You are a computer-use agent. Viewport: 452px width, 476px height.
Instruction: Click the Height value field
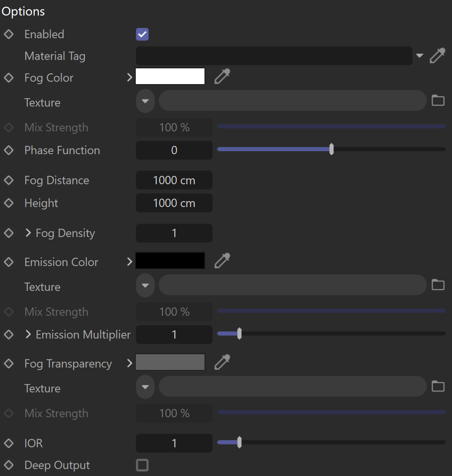[x=174, y=203]
